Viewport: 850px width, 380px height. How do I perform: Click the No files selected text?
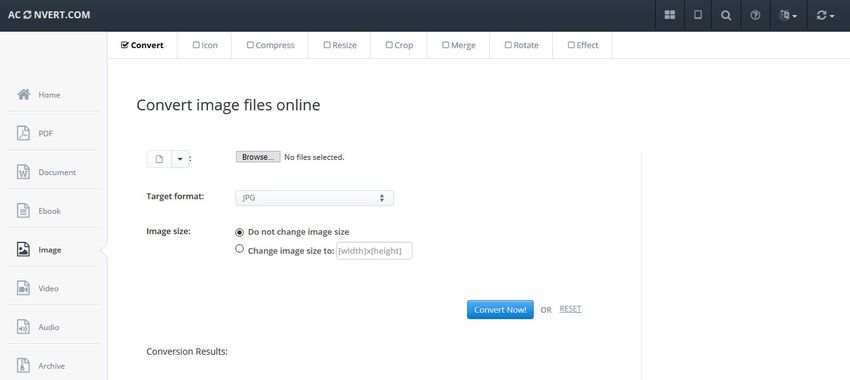click(x=314, y=157)
